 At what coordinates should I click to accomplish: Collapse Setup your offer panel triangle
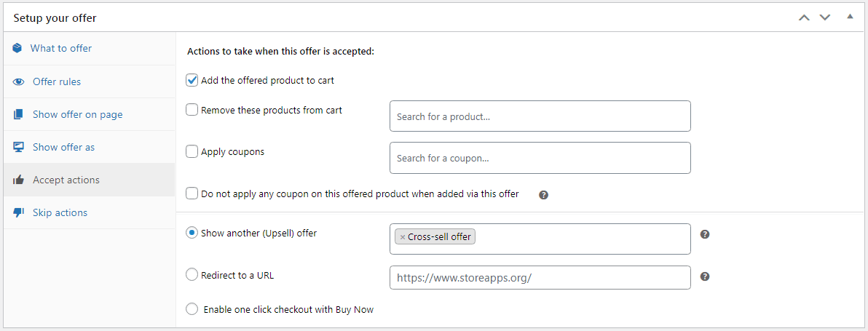(851, 17)
